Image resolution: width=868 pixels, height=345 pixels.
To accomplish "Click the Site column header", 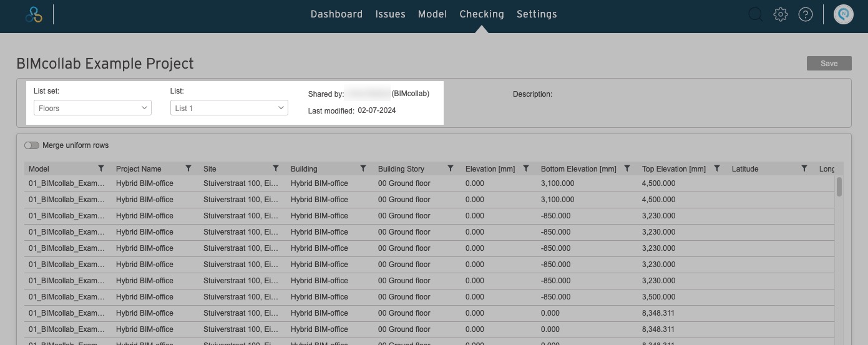I will 210,169.
